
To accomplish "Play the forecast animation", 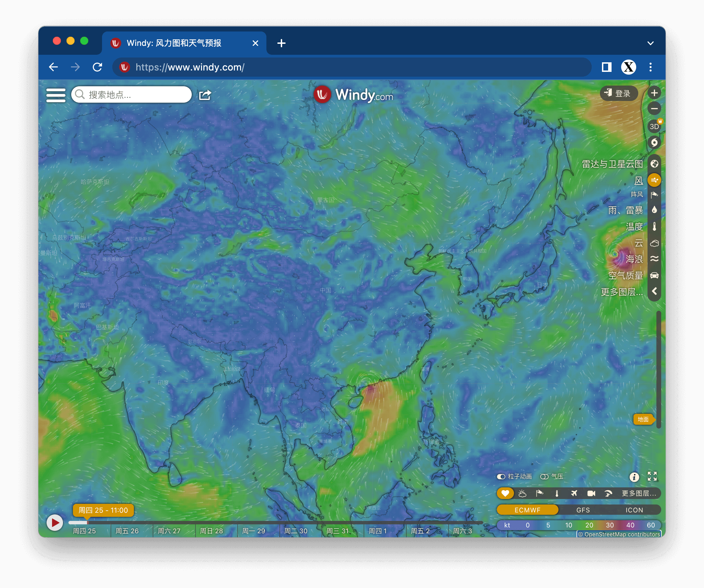I will [55, 523].
